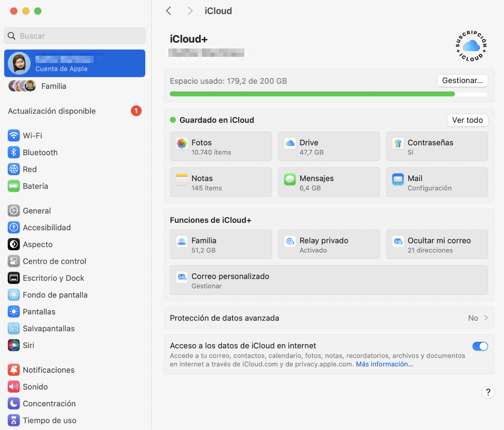Open Batería settings

[x=35, y=186]
